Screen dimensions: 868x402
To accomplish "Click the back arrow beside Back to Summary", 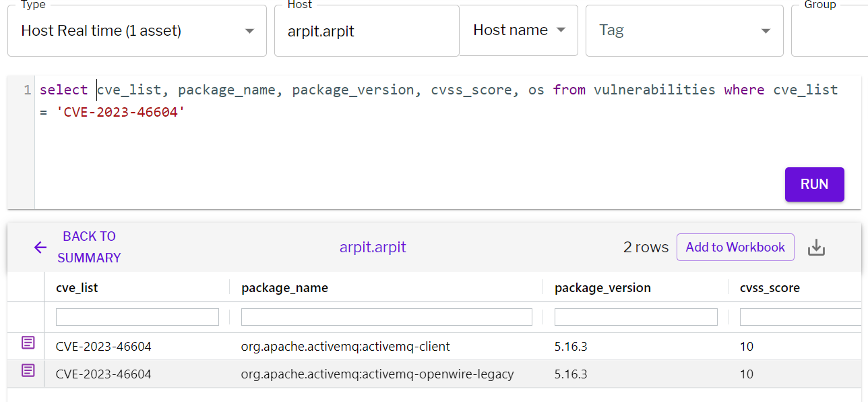I will 40,247.
